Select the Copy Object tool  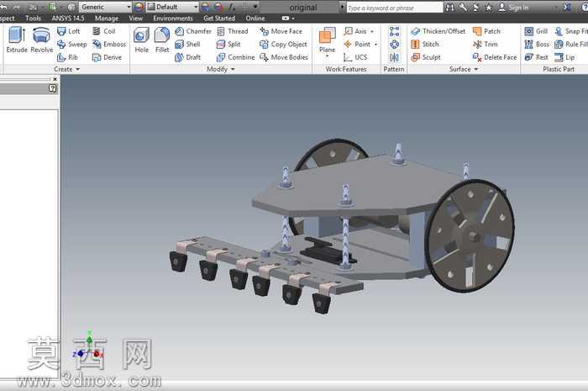(283, 45)
